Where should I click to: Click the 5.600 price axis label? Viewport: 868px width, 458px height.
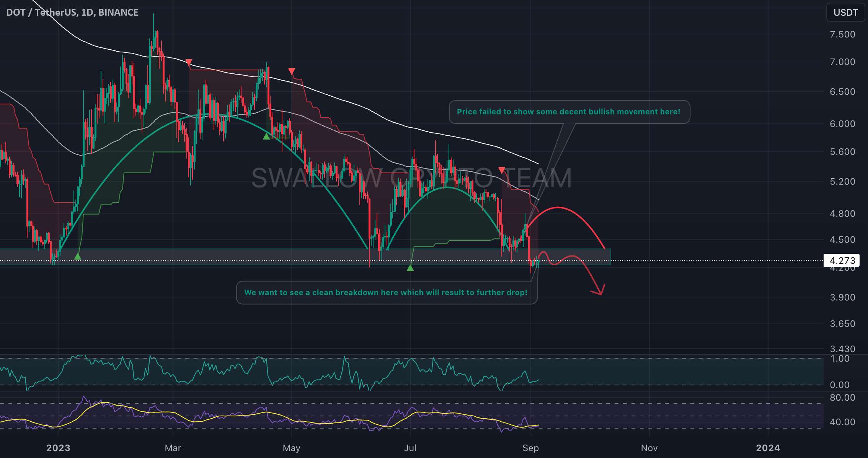point(842,152)
